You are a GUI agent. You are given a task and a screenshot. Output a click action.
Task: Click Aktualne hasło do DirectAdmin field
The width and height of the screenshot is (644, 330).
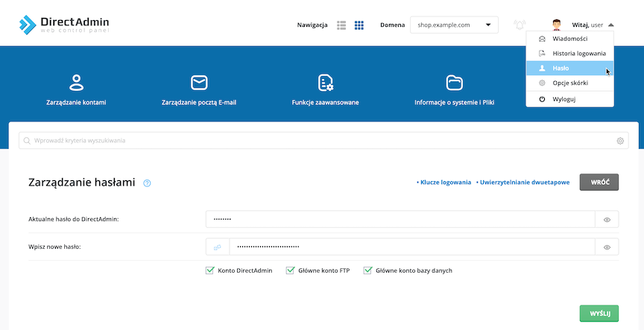[x=400, y=220]
